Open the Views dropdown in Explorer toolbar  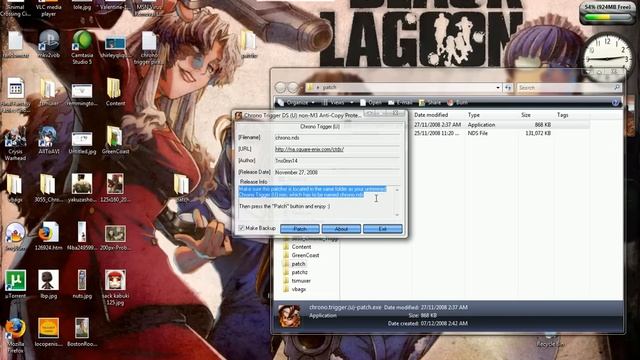(x=338, y=102)
